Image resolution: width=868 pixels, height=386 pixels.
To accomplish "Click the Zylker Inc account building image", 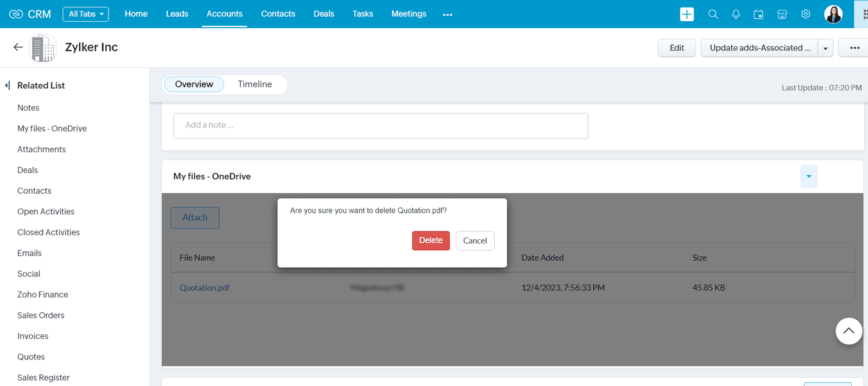I will click(x=43, y=48).
